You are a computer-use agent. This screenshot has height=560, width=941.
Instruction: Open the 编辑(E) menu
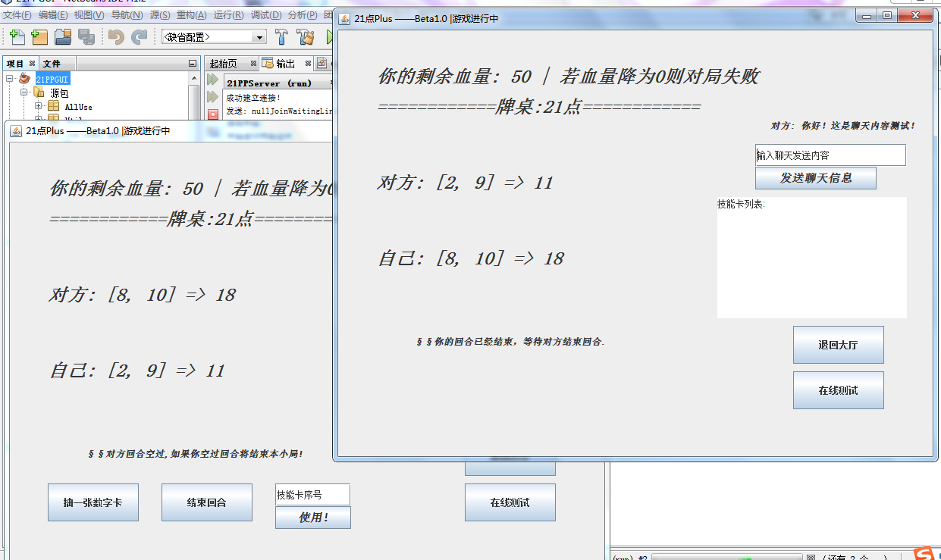[x=53, y=15]
